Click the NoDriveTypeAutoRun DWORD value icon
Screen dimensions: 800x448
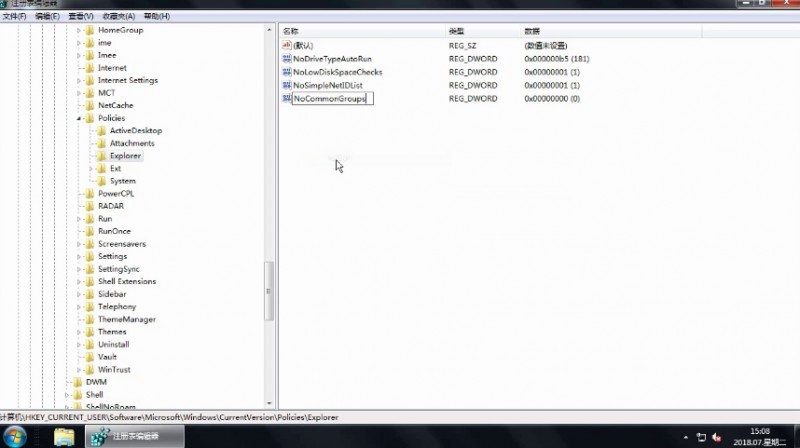(x=286, y=59)
